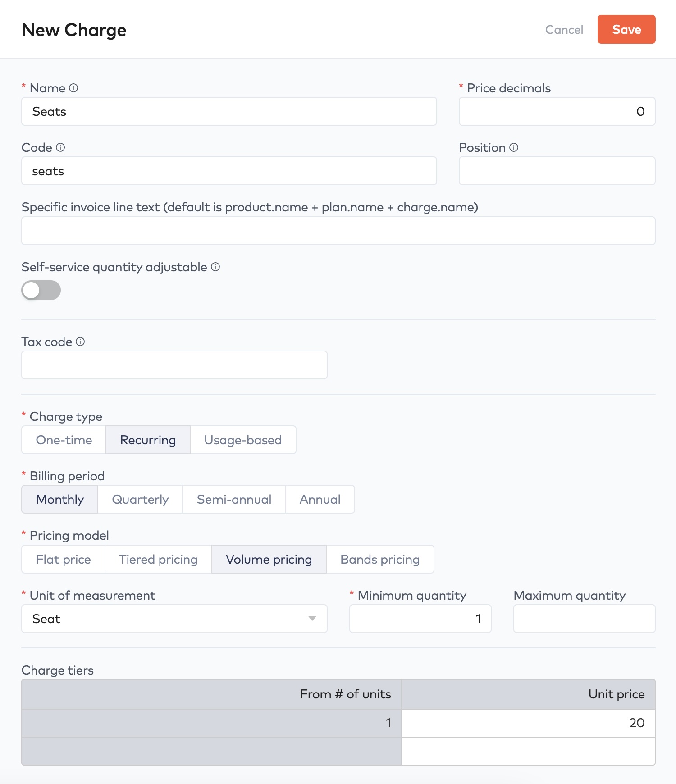
Task: Open the Unit of measurement dropdown
Action: click(x=174, y=619)
